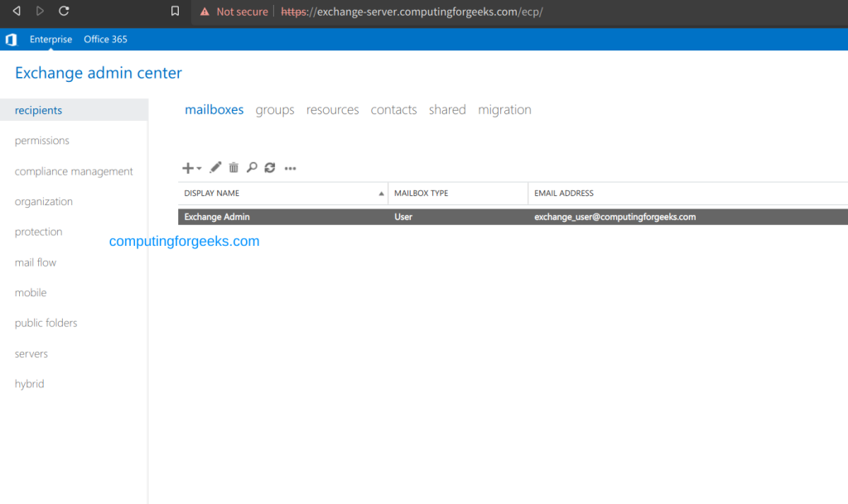Click the new mailbox plus icon
Image resolution: width=848 pixels, height=504 pixels.
tap(186, 167)
